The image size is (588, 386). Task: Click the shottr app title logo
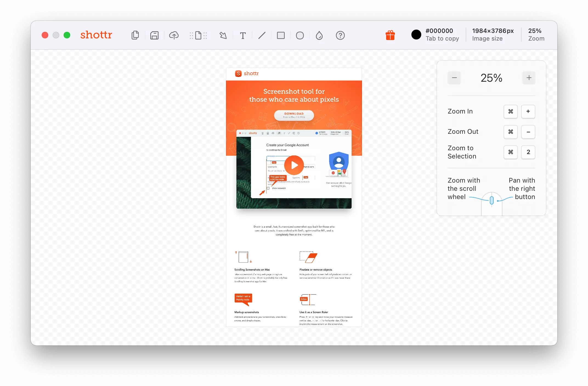(96, 35)
